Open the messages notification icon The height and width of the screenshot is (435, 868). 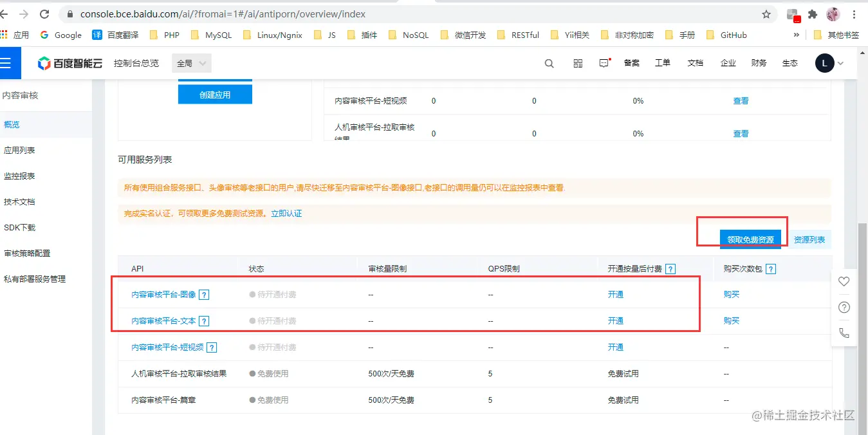[x=604, y=63]
